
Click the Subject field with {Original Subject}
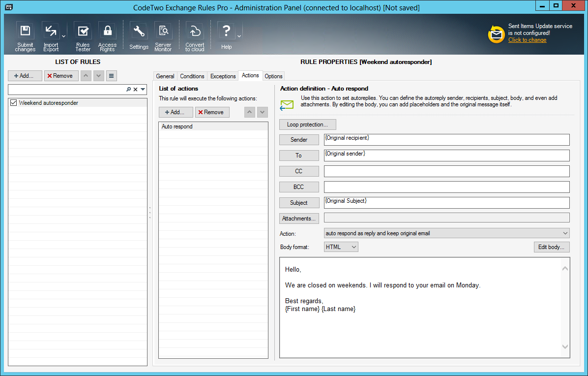446,203
